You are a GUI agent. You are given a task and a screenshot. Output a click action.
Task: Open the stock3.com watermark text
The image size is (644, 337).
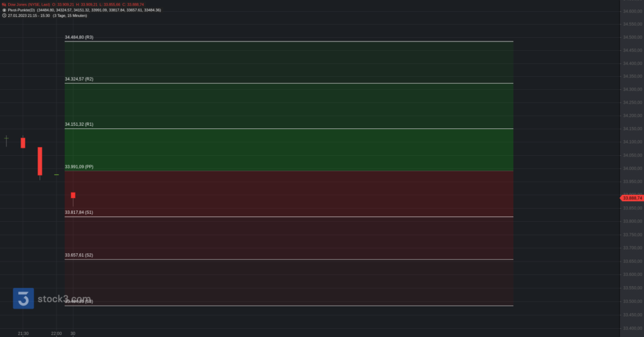click(65, 299)
